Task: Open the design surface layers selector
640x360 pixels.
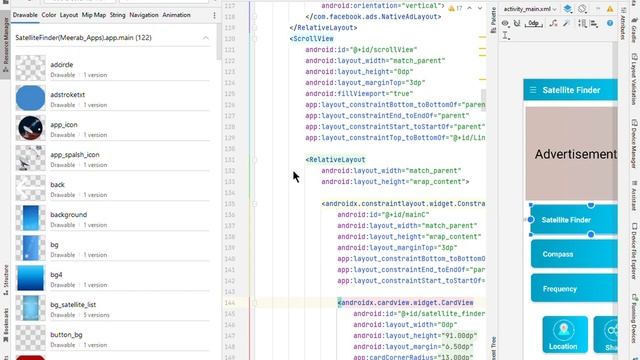Action: (x=568, y=9)
